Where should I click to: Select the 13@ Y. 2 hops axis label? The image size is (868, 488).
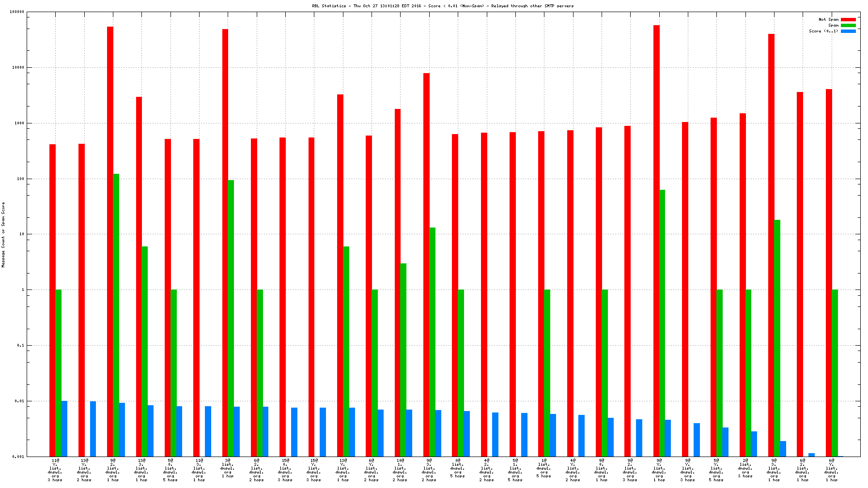(84, 470)
